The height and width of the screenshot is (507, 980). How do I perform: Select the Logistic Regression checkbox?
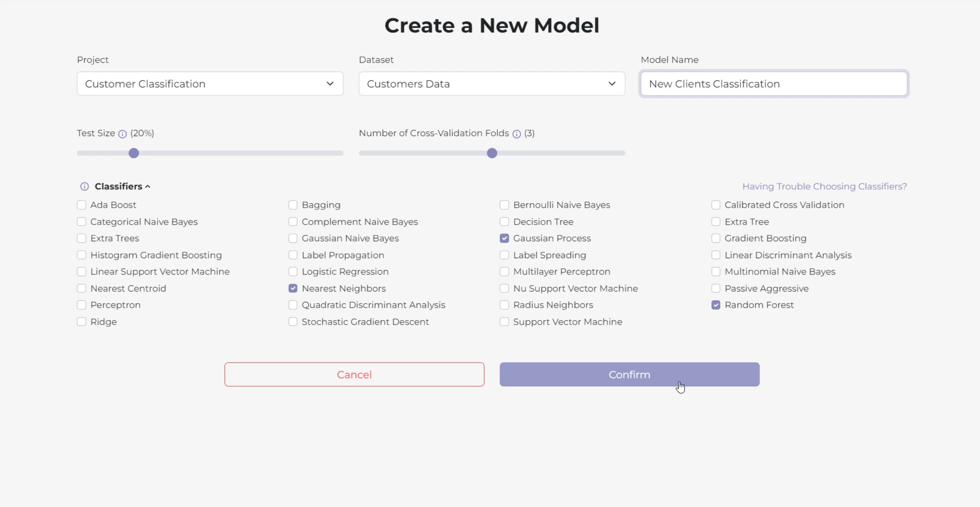pos(293,272)
